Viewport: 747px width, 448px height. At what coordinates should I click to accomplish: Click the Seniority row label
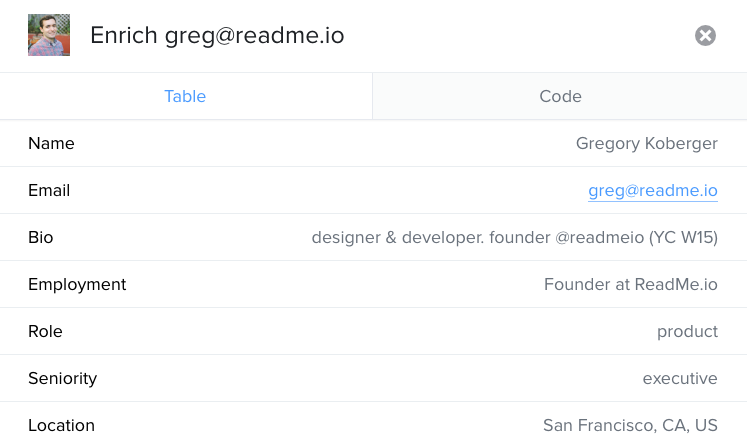click(62, 378)
